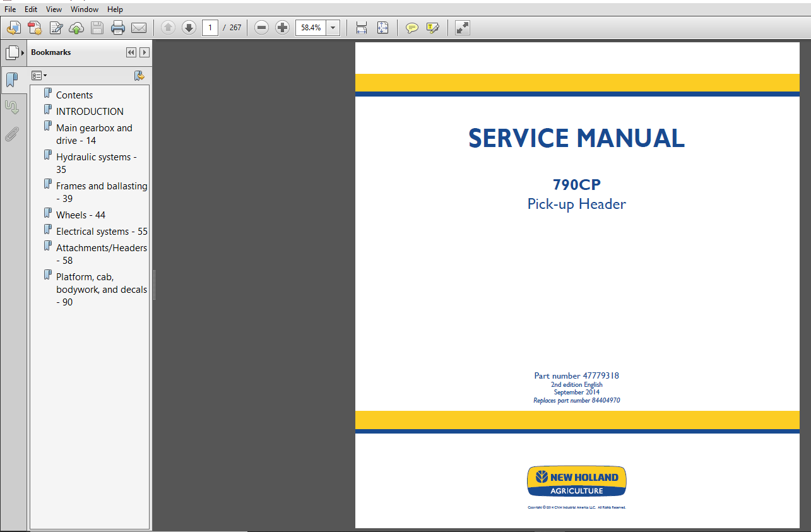Select the INTRODUCTION bookmark
The width and height of the screenshot is (811, 532).
pyautogui.click(x=90, y=112)
